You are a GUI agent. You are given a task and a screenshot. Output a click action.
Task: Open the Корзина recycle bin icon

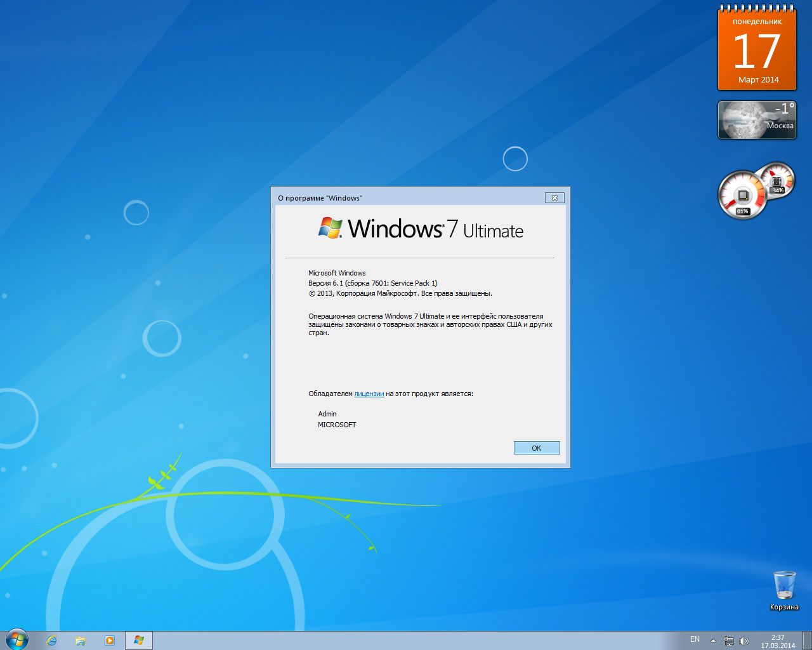(x=784, y=590)
